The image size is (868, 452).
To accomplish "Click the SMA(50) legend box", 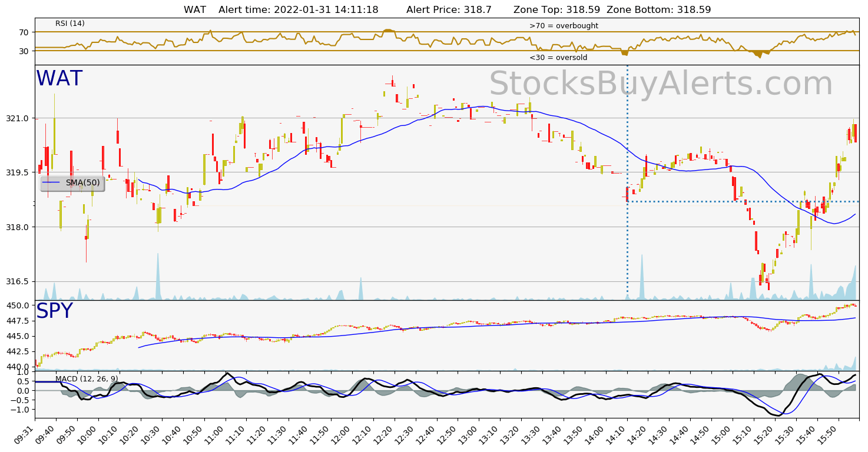I will (72, 183).
